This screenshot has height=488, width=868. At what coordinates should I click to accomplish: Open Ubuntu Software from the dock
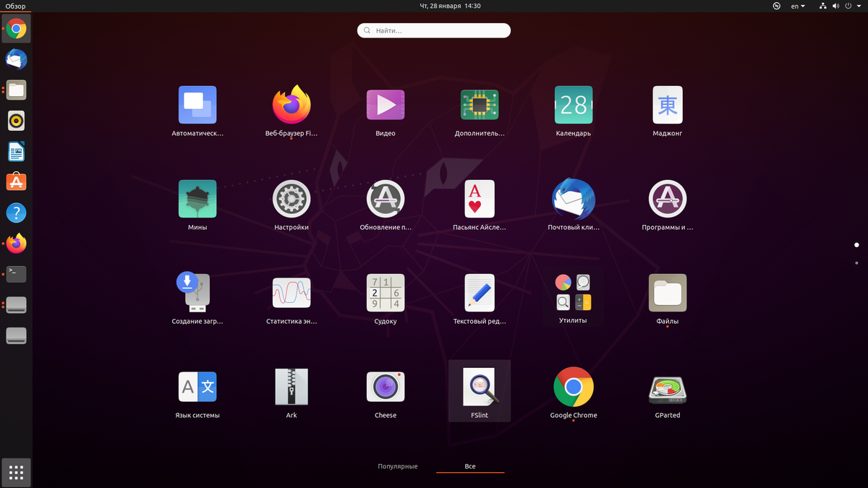[x=16, y=182]
